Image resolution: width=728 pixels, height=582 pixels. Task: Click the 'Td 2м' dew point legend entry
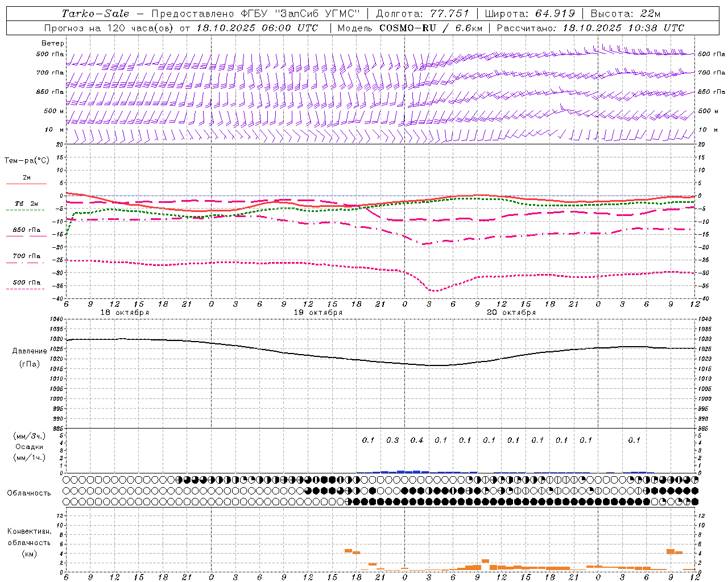click(x=27, y=203)
